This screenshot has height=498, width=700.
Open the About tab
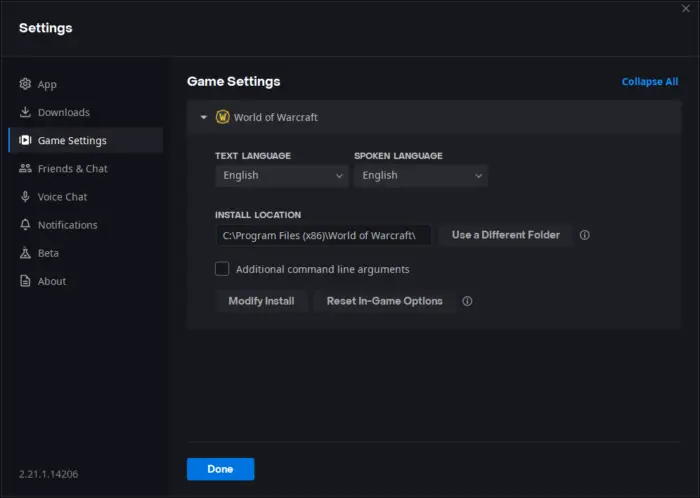point(86,281)
